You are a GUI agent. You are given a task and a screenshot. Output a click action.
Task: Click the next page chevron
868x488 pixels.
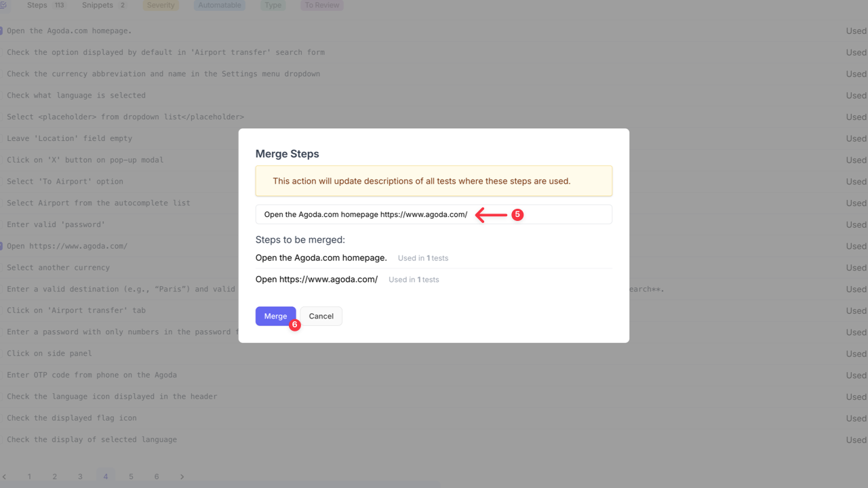coord(182,476)
